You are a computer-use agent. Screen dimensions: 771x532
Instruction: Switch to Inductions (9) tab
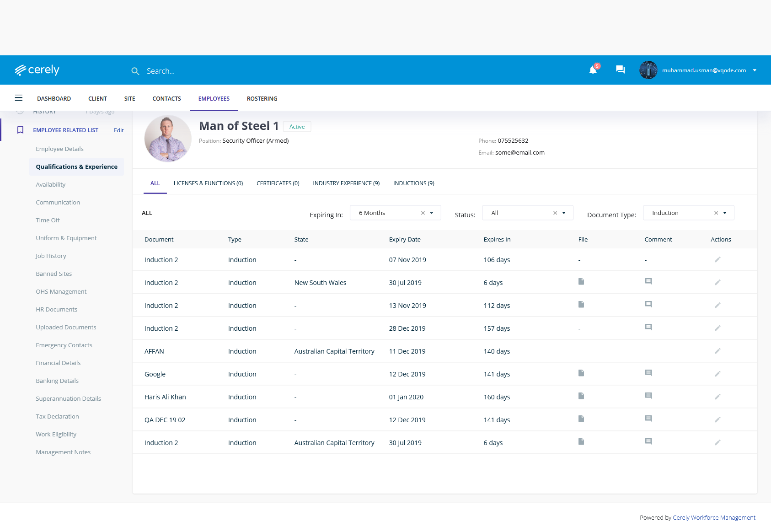413,183
